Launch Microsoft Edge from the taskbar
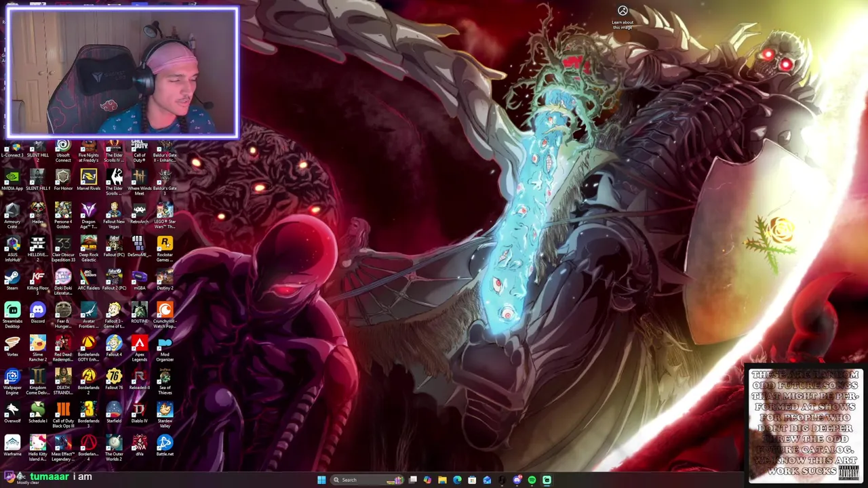 pyautogui.click(x=457, y=480)
